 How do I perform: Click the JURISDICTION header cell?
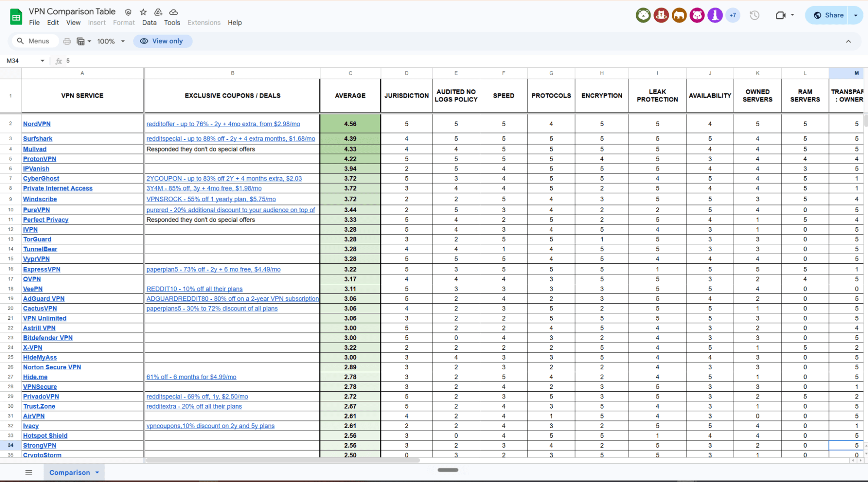pyautogui.click(x=406, y=95)
